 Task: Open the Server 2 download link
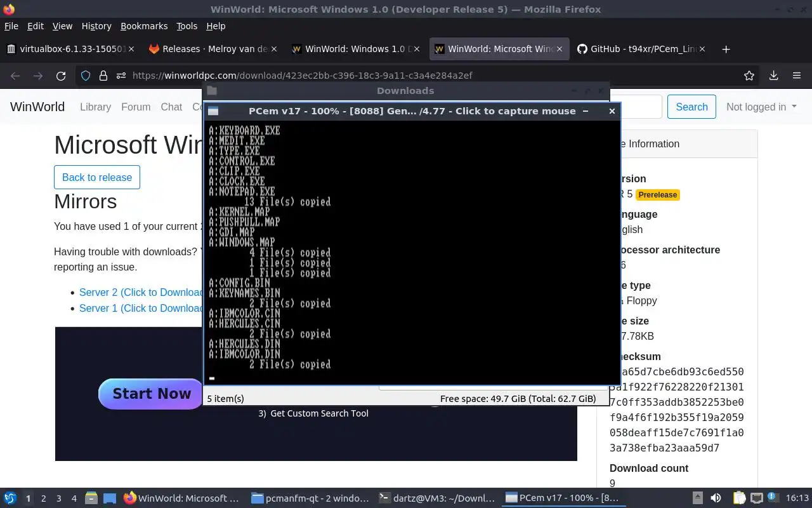tap(140, 292)
